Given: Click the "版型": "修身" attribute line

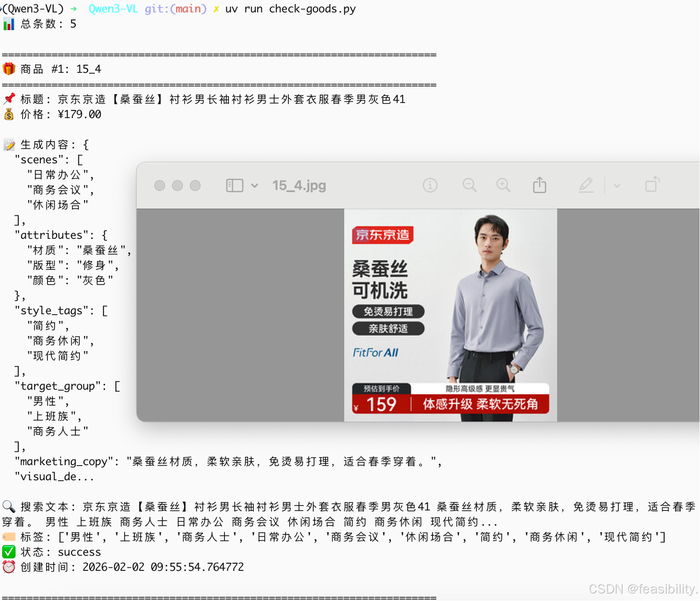Looking at the screenshot, I should (x=73, y=265).
